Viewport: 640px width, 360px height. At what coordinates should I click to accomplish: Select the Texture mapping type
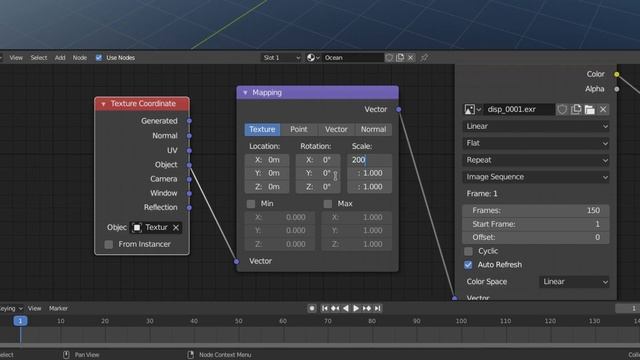[x=262, y=129]
